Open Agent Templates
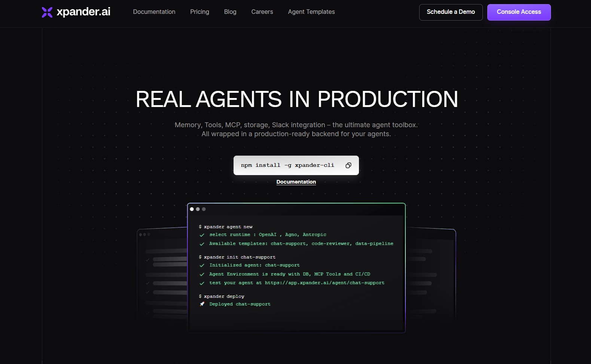Screen dimensions: 591x364 pos(311,12)
